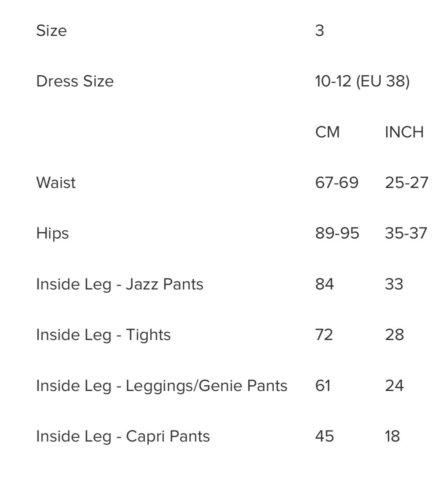The height and width of the screenshot is (484, 448).
Task: Select the Capri Pants value 18 inches
Action: click(x=392, y=436)
